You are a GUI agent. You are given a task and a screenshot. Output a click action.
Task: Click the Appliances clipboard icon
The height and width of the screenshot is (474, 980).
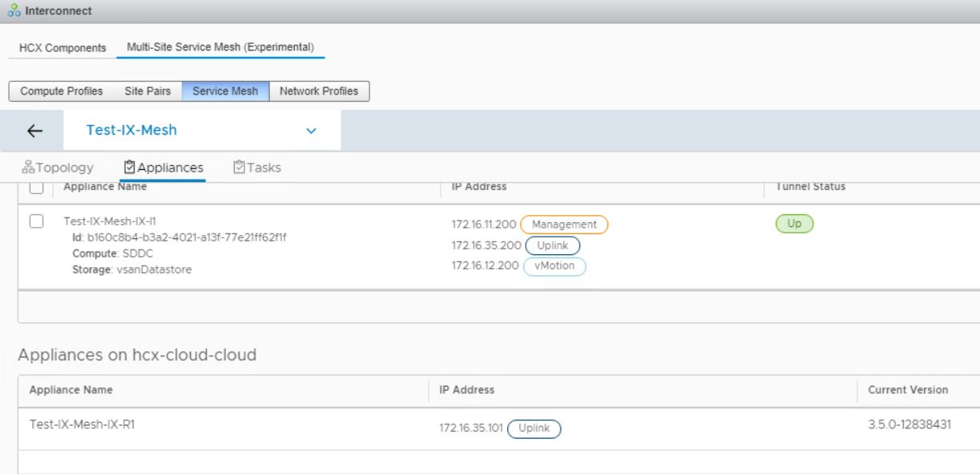[x=128, y=168]
